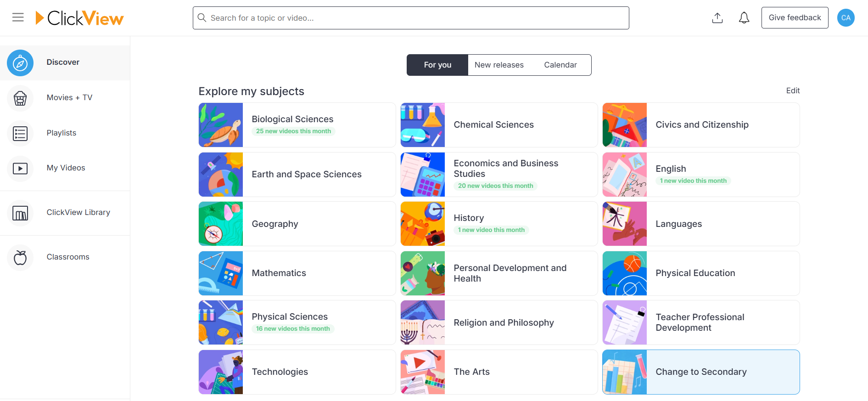Open ClickView Library books icon

[x=20, y=213]
